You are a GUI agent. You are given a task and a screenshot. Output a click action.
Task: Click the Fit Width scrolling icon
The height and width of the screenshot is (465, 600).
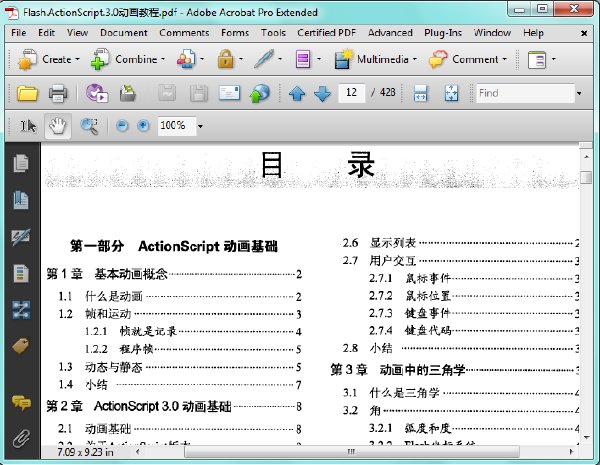420,93
